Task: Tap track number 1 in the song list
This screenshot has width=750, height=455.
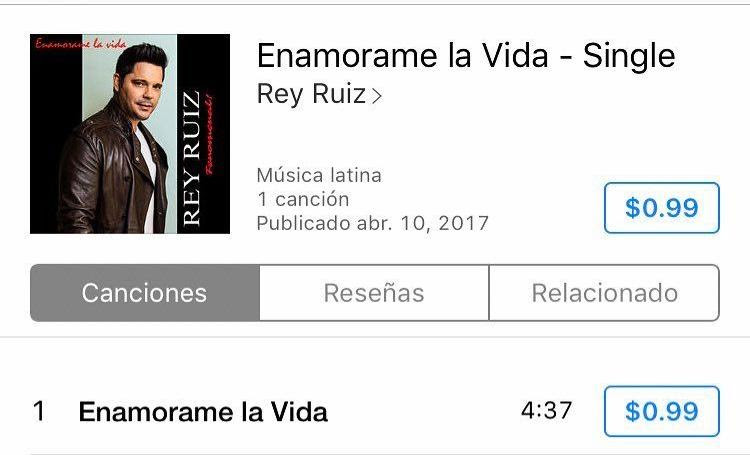Action: click(39, 411)
